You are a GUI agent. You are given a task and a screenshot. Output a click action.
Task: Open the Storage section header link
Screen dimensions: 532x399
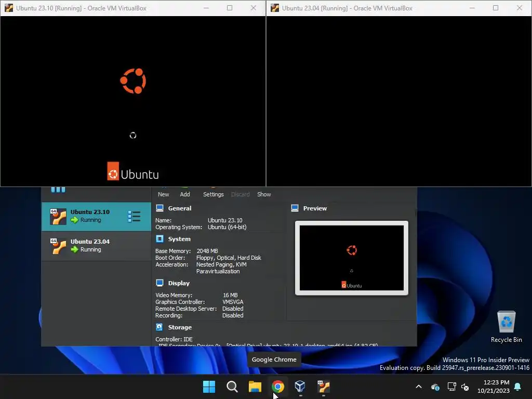(180, 327)
